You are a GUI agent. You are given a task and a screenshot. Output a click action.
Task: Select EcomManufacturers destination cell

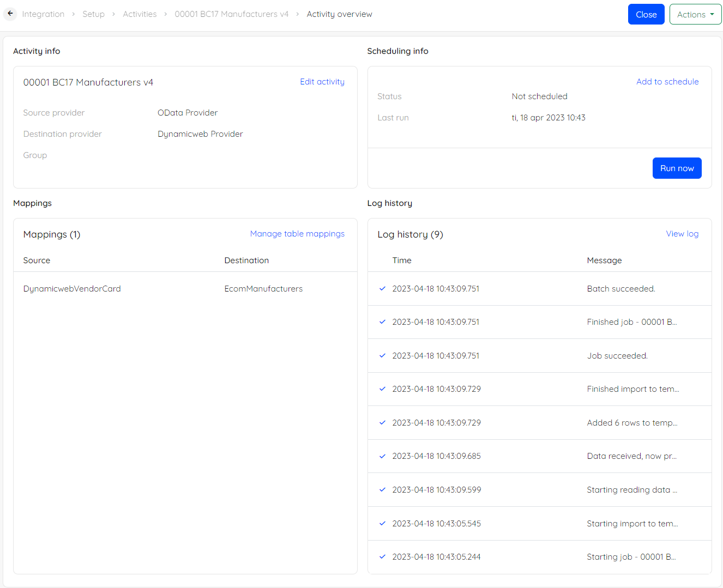(263, 289)
